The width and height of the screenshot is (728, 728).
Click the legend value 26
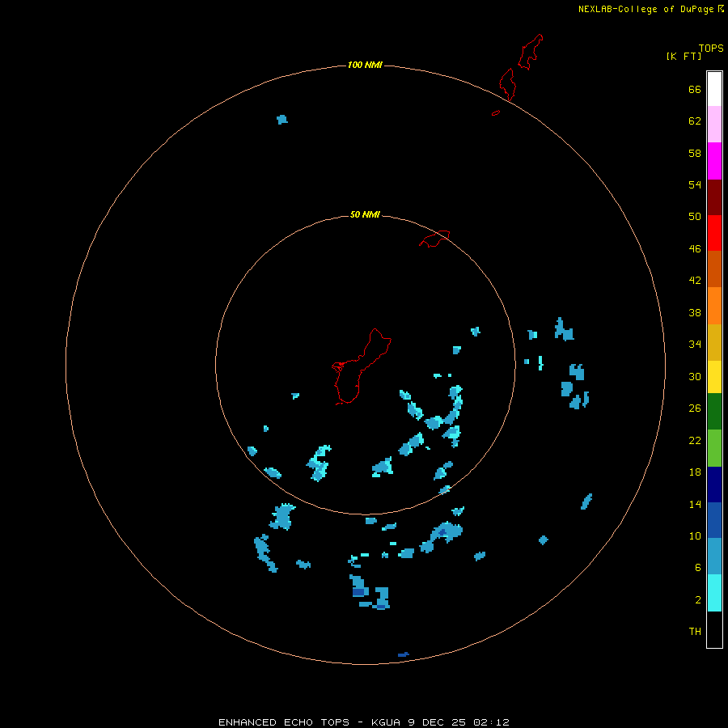[x=695, y=408]
